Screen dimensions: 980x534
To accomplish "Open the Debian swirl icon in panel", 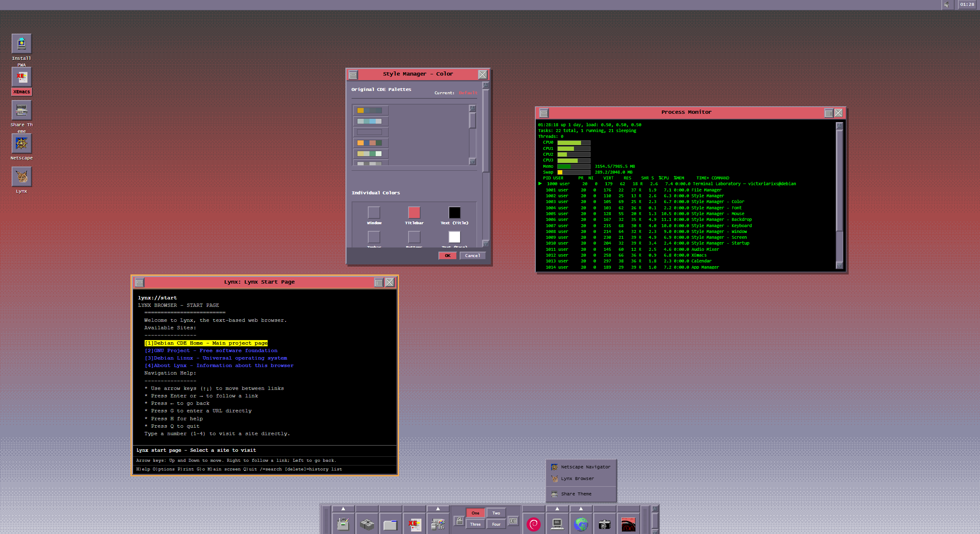I will tap(534, 524).
